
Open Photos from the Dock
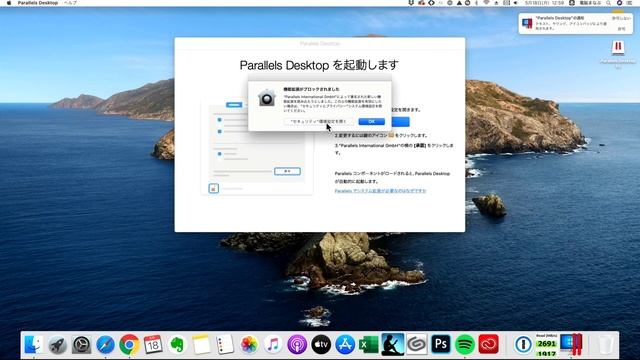click(x=249, y=345)
